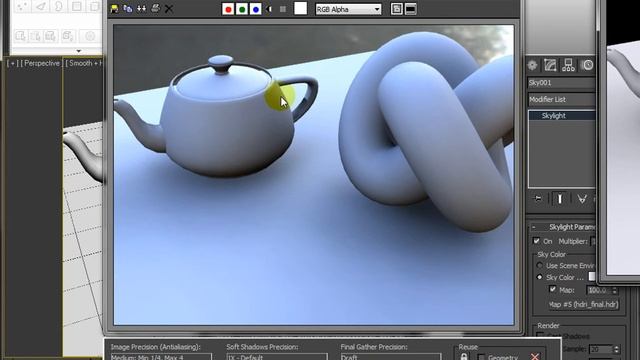Toggle the Map checkbox

click(553, 289)
